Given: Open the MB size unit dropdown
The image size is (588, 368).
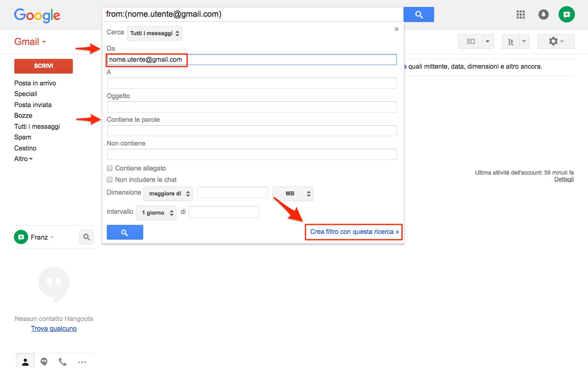Looking at the screenshot, I should (293, 193).
